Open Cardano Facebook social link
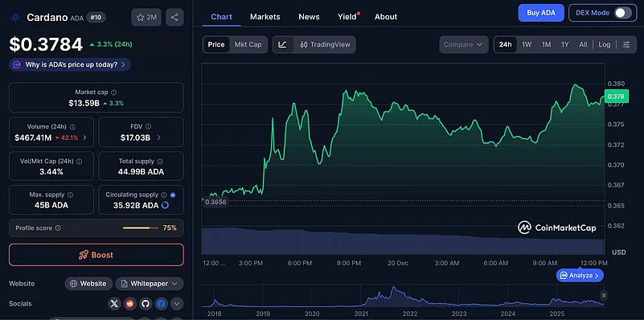 pyautogui.click(x=162, y=304)
